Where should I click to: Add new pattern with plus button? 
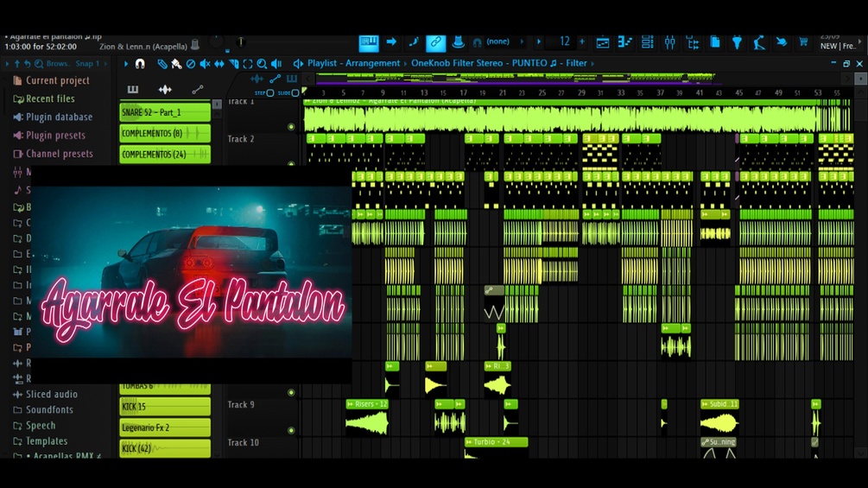click(582, 41)
